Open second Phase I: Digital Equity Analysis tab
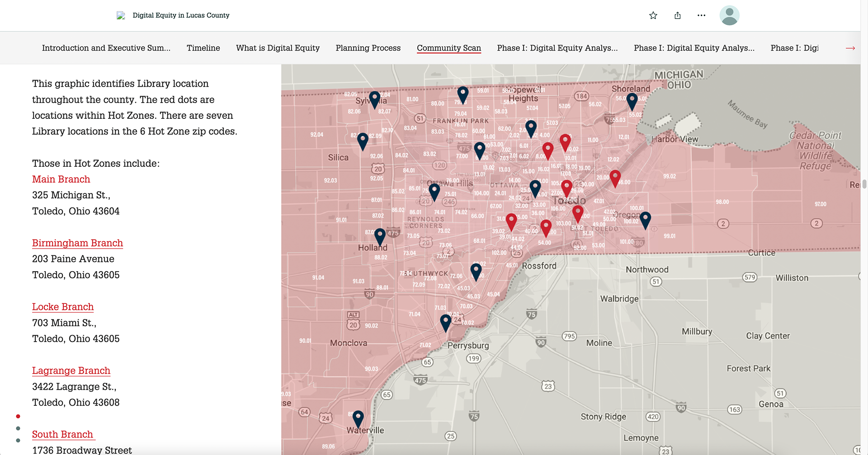 (694, 48)
